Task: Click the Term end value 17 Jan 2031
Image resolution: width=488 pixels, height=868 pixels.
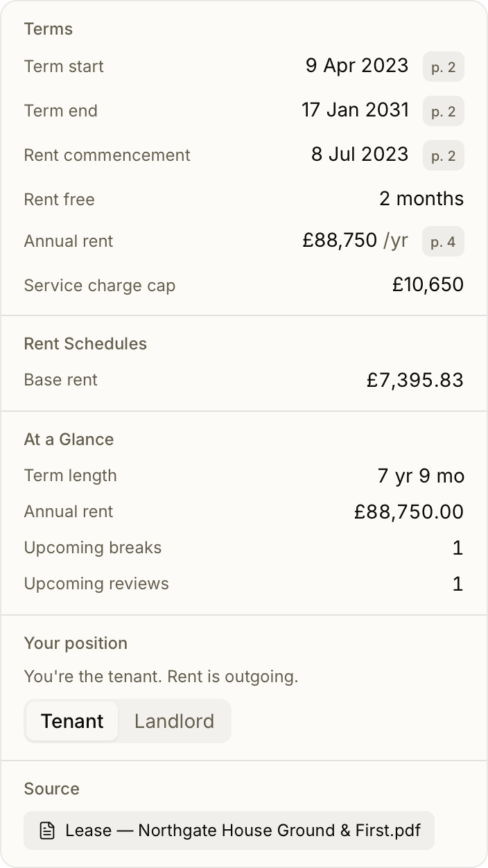Action: [356, 110]
